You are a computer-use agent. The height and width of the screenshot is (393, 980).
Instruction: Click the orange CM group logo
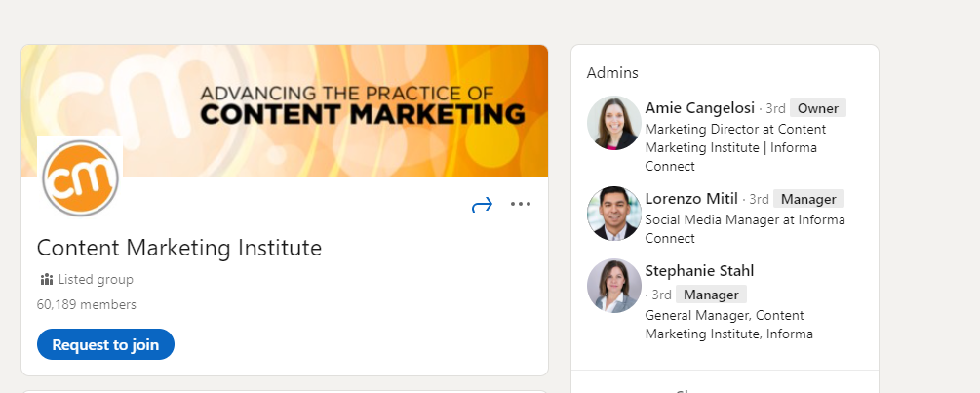(x=80, y=177)
